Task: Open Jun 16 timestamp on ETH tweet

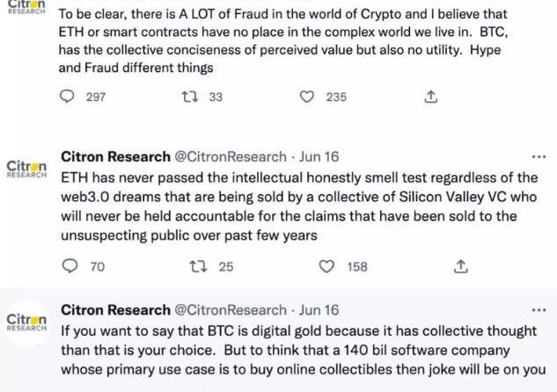Action: [319, 156]
